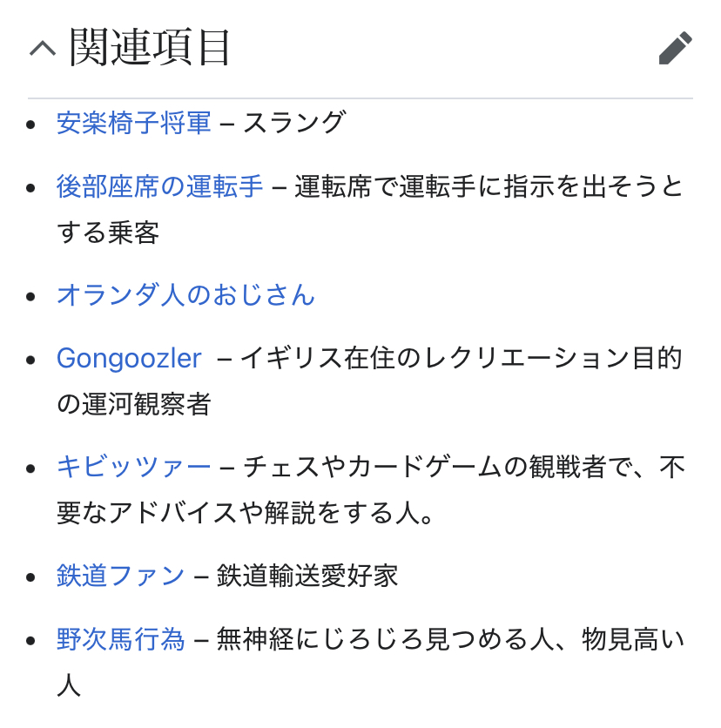
Task: Click the pencil edit icon
Action: click(675, 49)
